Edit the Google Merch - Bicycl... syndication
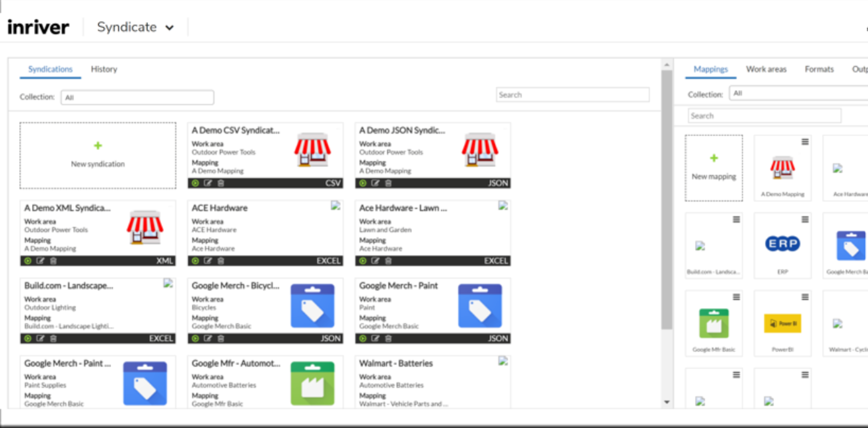 [x=208, y=338]
